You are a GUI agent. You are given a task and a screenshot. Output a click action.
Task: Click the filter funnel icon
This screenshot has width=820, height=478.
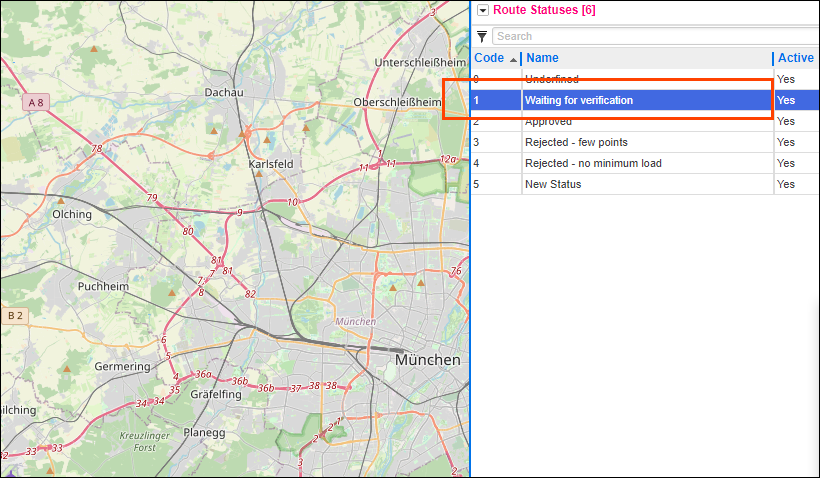(x=482, y=36)
